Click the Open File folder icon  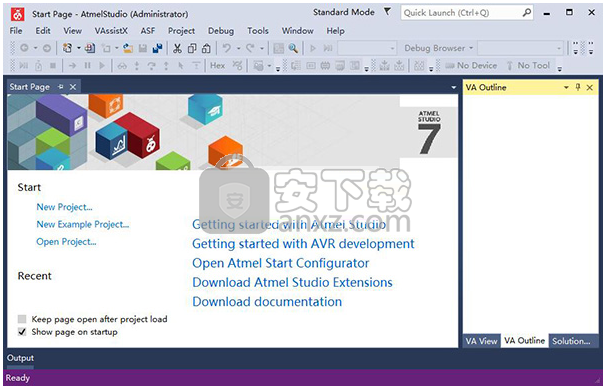click(x=128, y=48)
